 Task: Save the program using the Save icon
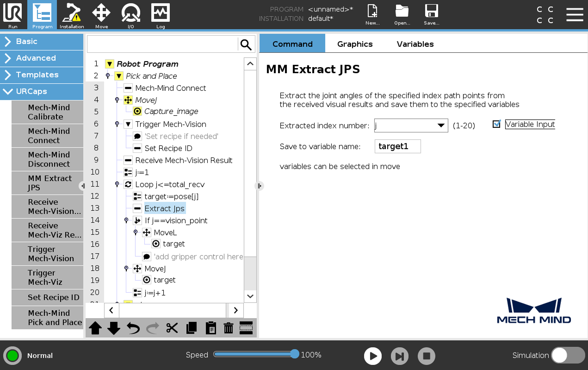(x=431, y=13)
